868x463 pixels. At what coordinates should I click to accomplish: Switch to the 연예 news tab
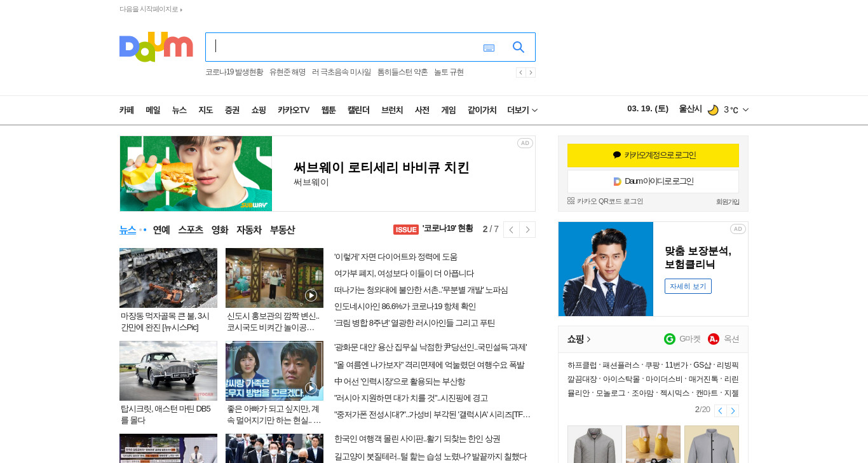[161, 230]
